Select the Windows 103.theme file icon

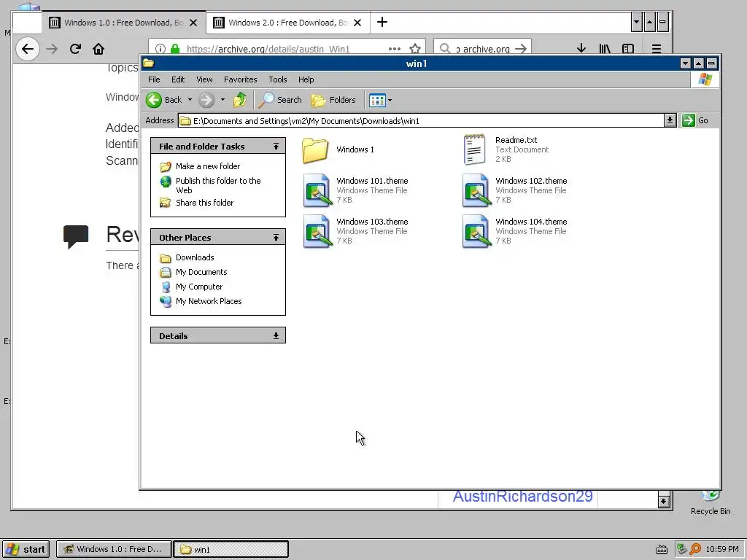[317, 231]
